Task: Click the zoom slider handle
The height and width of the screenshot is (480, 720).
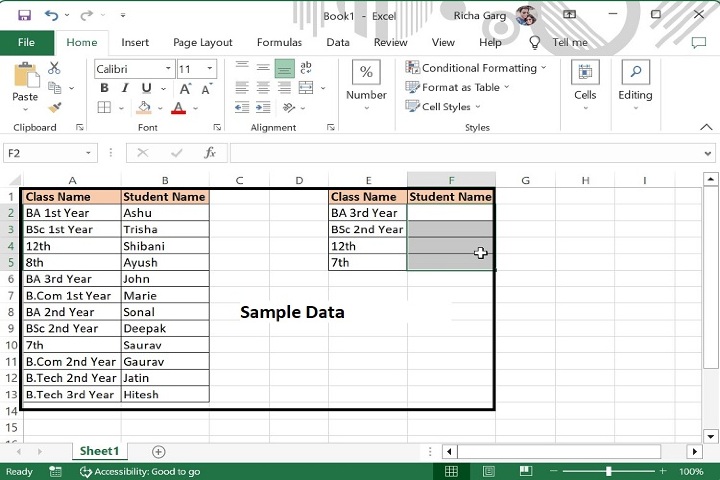Action: [608, 471]
